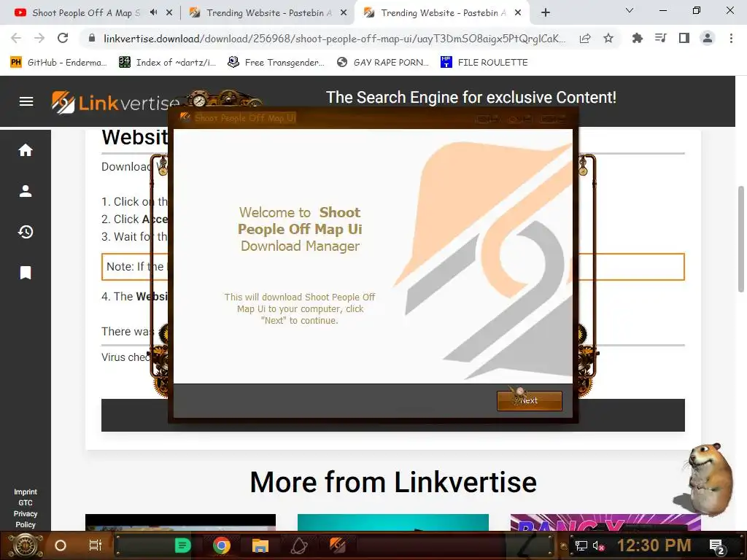The image size is (747, 560).
Task: Open the steampunk Start button
Action: [x=26, y=545]
